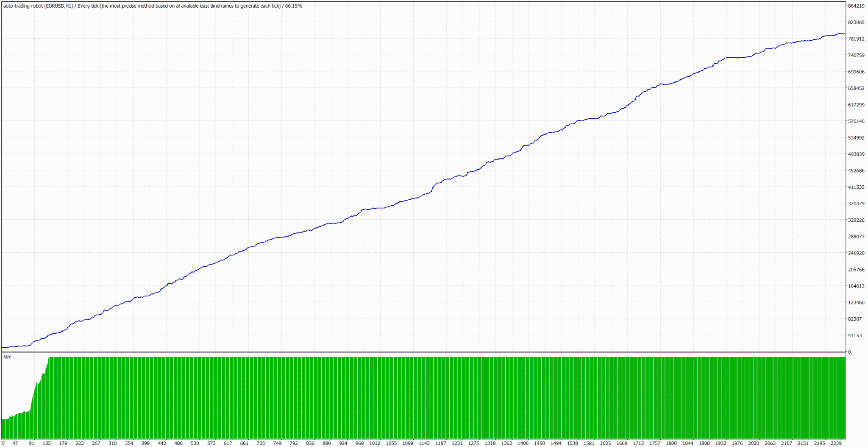Click trade number 1012 on the bottom axis
The image size is (868, 447).
click(x=375, y=443)
